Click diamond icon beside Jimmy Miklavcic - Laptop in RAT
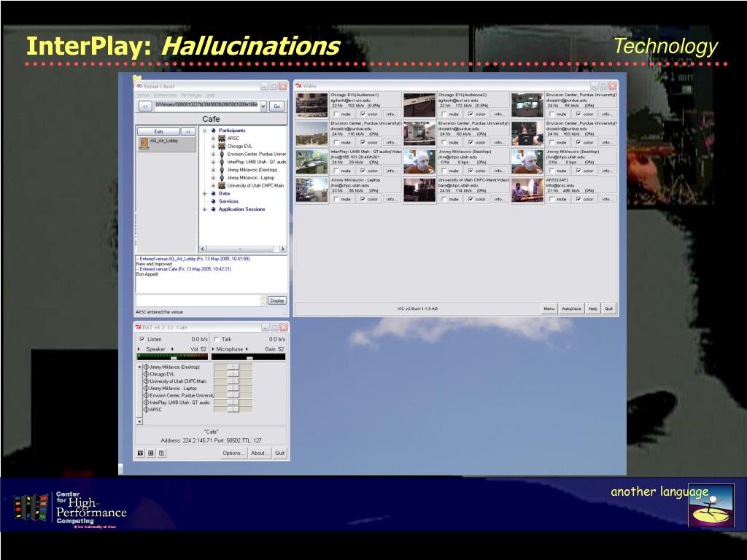747x560 pixels. pos(147,388)
